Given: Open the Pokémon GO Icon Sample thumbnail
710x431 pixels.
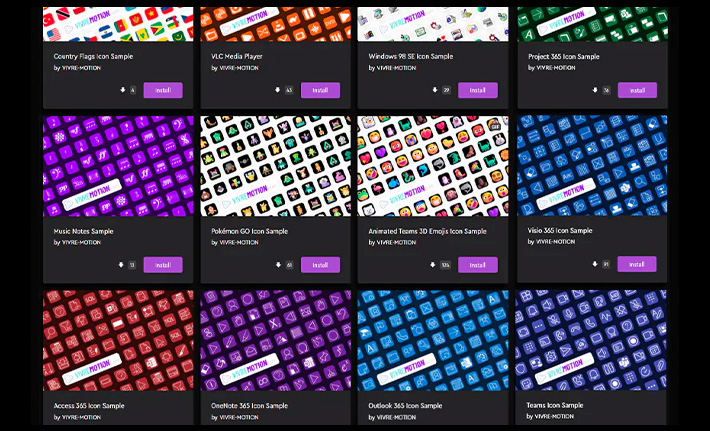Looking at the screenshot, I should click(x=275, y=166).
